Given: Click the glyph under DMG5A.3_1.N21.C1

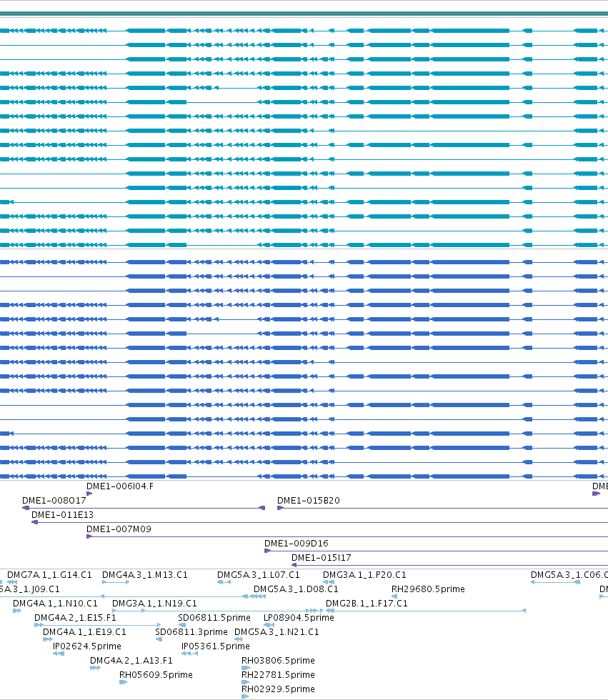Looking at the screenshot, I should [239, 639].
